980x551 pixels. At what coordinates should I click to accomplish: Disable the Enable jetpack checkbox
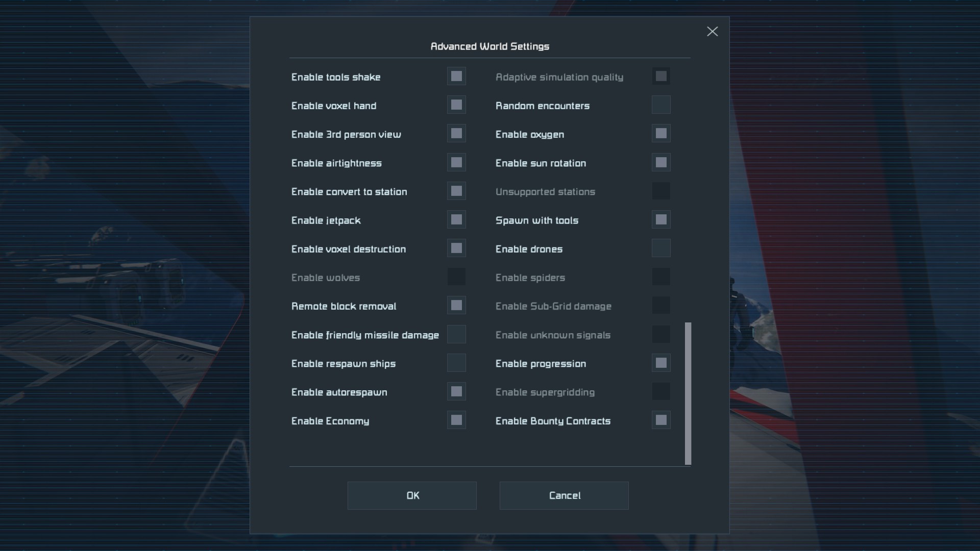456,220
